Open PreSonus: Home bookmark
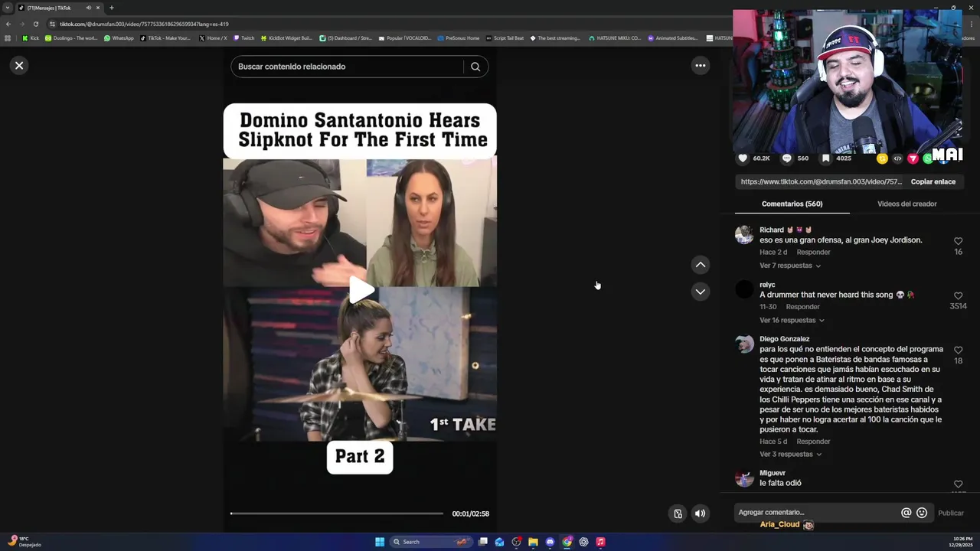980x551 pixels. click(459, 37)
